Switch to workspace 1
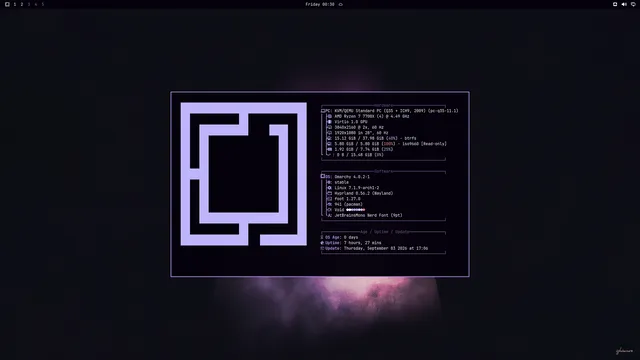The image size is (640, 360). [15, 4]
